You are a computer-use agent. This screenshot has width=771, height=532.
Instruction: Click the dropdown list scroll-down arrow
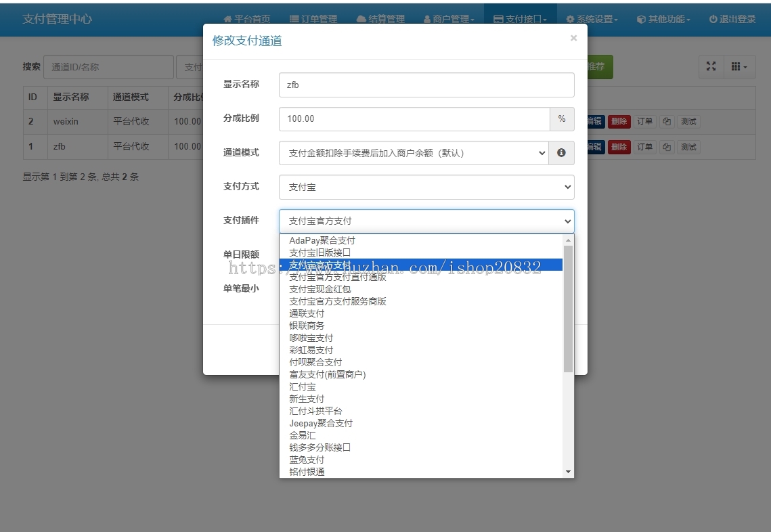point(568,472)
